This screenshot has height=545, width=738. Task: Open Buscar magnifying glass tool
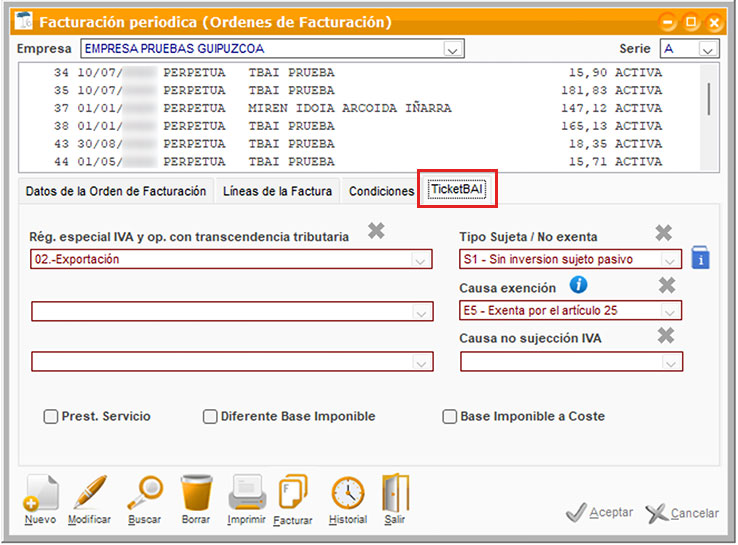coord(145,494)
